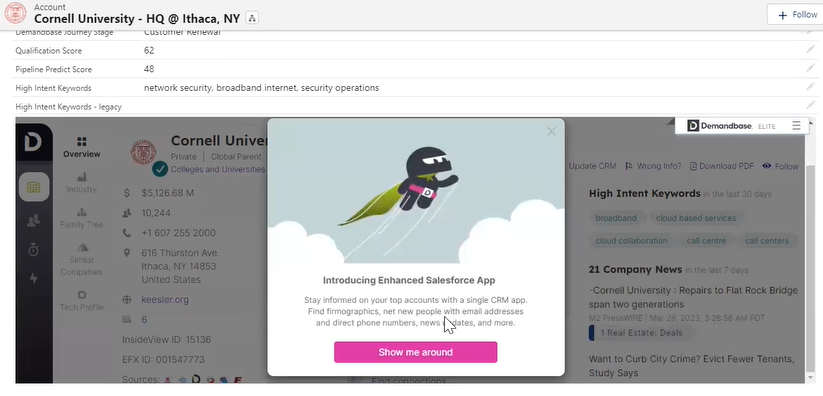Select the company list icon in the sidebar
This screenshot has width=823, height=396.
[x=34, y=187]
